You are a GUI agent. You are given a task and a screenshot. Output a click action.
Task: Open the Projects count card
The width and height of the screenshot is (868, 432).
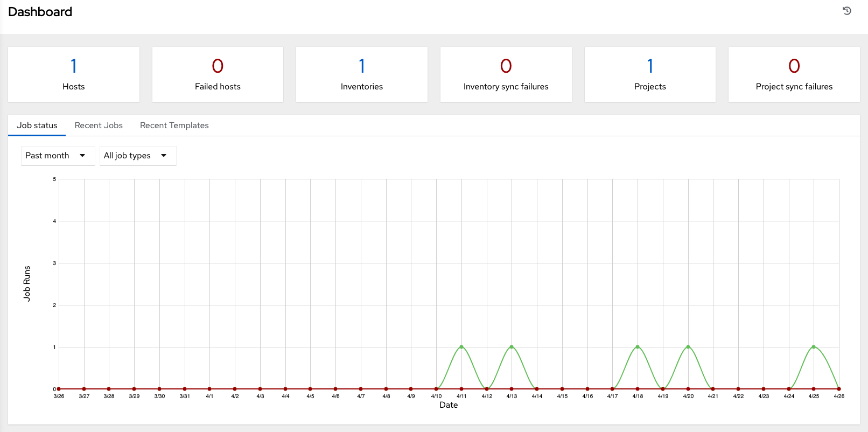(650, 74)
